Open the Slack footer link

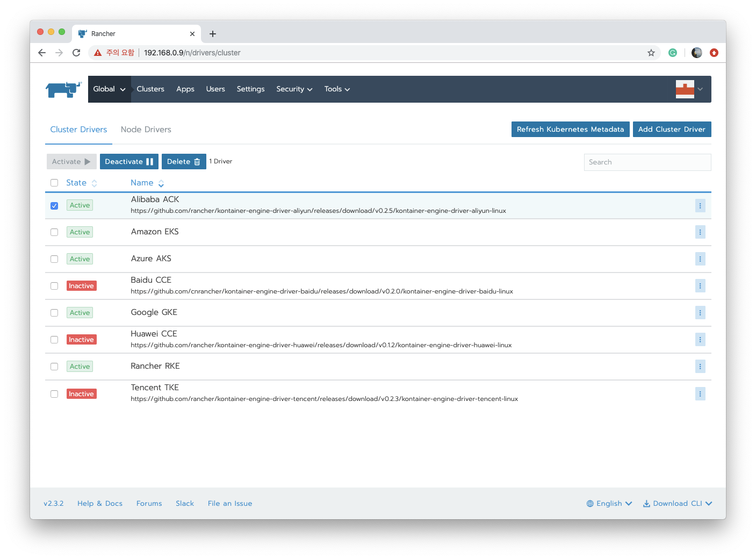click(x=185, y=504)
